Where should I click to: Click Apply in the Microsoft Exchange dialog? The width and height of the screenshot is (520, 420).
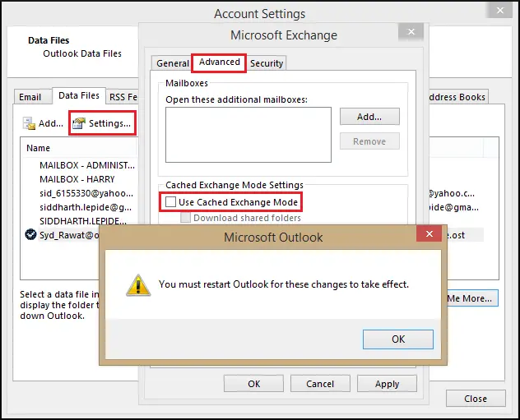[x=387, y=384]
